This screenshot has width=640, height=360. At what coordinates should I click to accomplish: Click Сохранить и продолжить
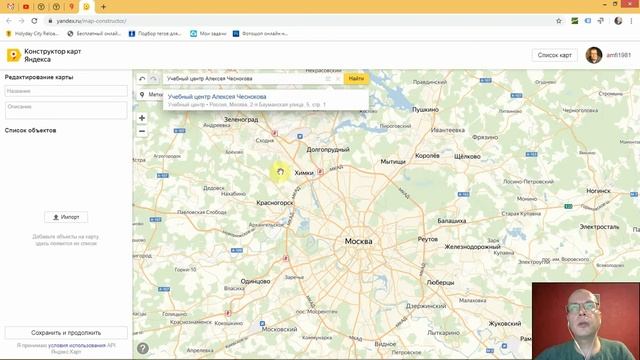click(x=66, y=333)
